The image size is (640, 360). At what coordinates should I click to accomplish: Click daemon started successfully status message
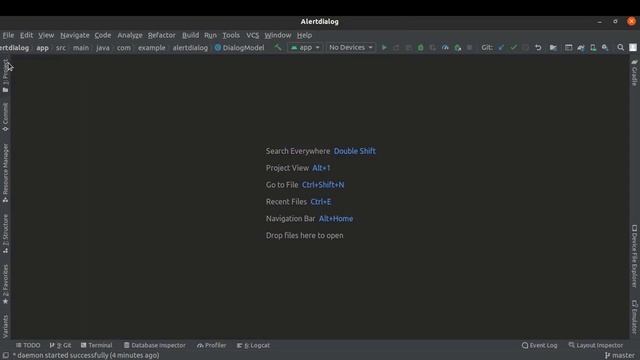tap(86, 356)
